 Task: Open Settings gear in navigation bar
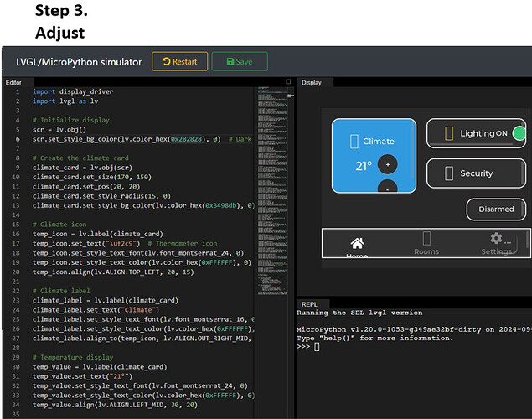point(496,239)
